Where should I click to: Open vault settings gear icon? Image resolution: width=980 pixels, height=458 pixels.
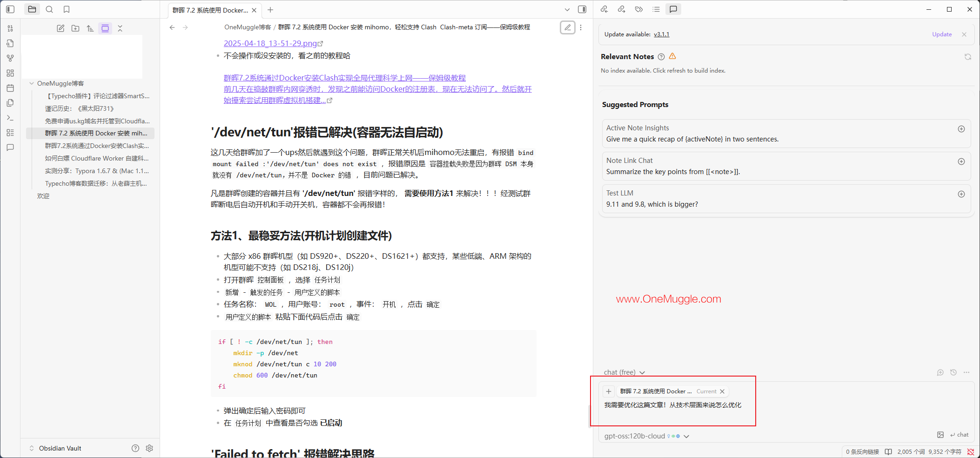149,448
